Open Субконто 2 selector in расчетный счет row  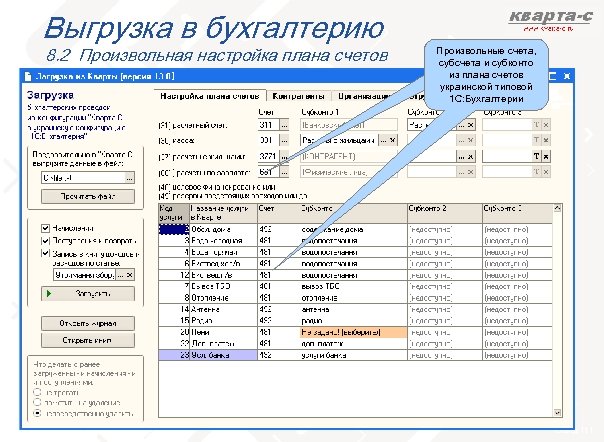click(x=461, y=125)
